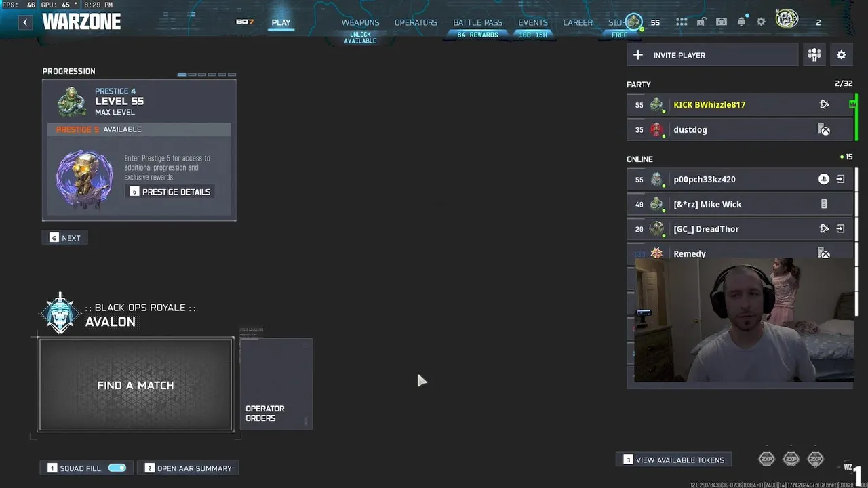Click the Unlock Available label under Weapons
The width and height of the screenshot is (868, 488).
(x=360, y=38)
